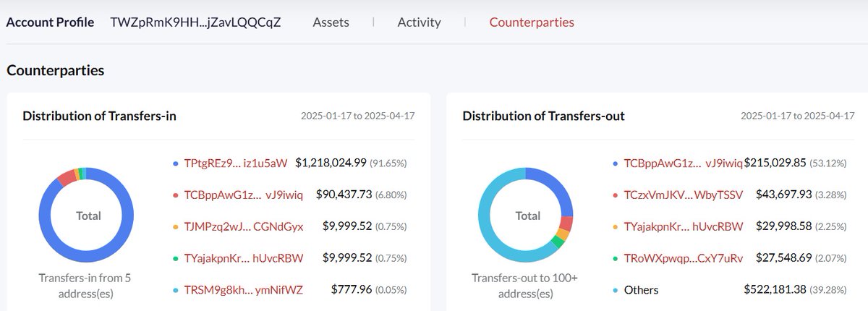Click the blue legend dot for TPtgREz9
This screenshot has height=311, width=868.
point(175,163)
